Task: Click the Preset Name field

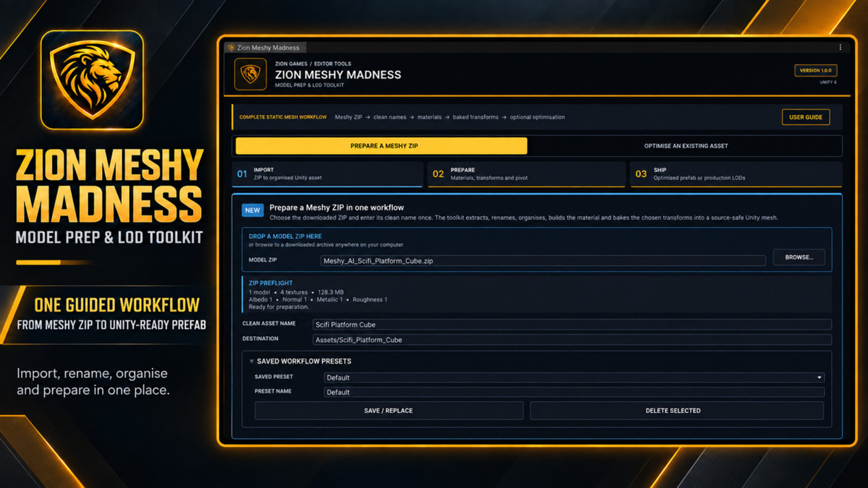Action: (x=574, y=393)
